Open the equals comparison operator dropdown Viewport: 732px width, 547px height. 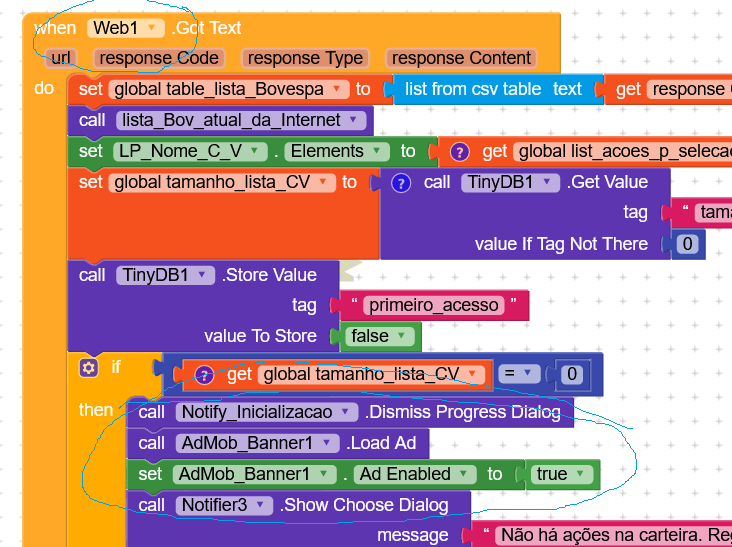519,373
